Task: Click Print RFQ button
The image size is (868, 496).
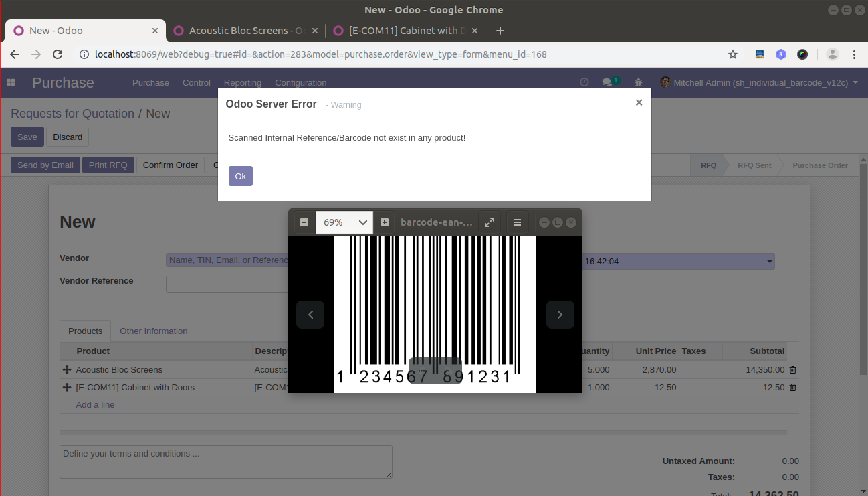Action: (108, 165)
